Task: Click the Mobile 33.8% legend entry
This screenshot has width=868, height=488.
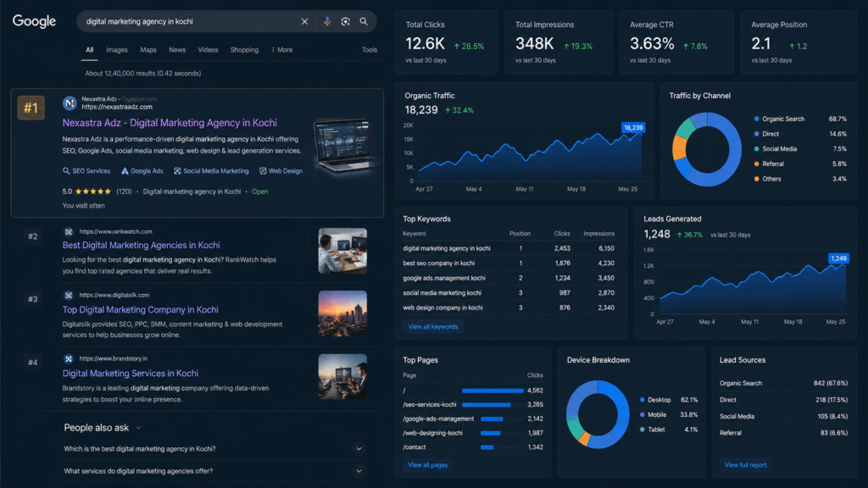Action: point(669,415)
